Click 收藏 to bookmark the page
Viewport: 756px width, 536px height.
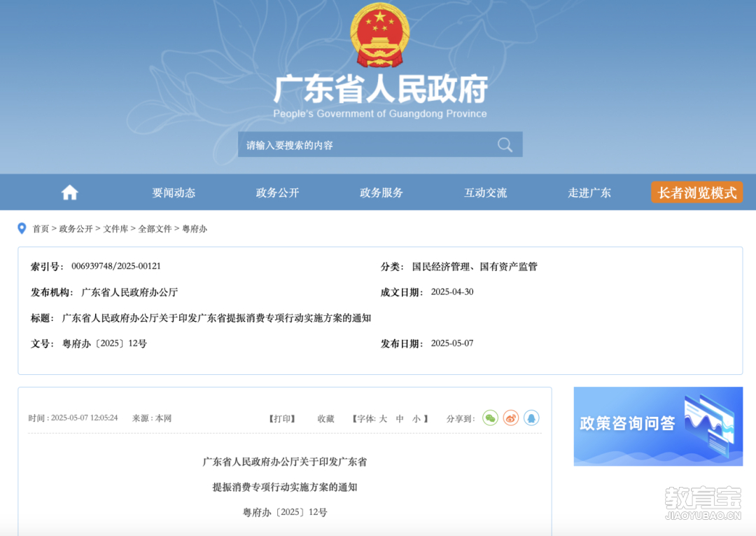(325, 418)
